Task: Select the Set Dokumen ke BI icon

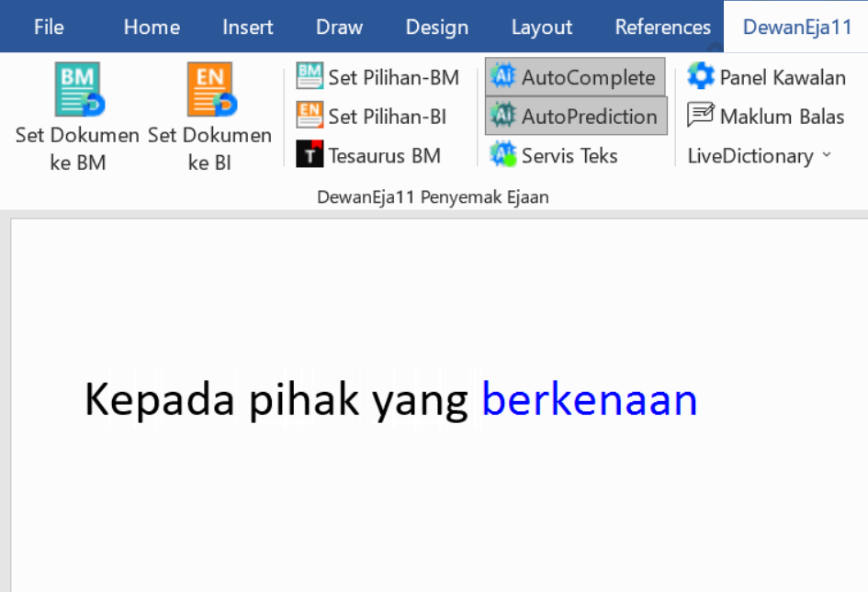Action: [x=210, y=89]
